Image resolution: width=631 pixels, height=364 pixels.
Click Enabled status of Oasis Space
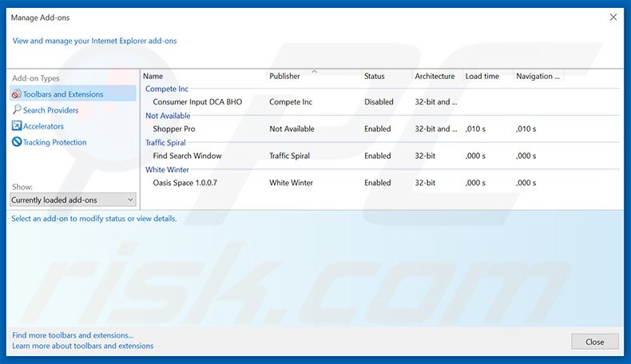click(378, 183)
